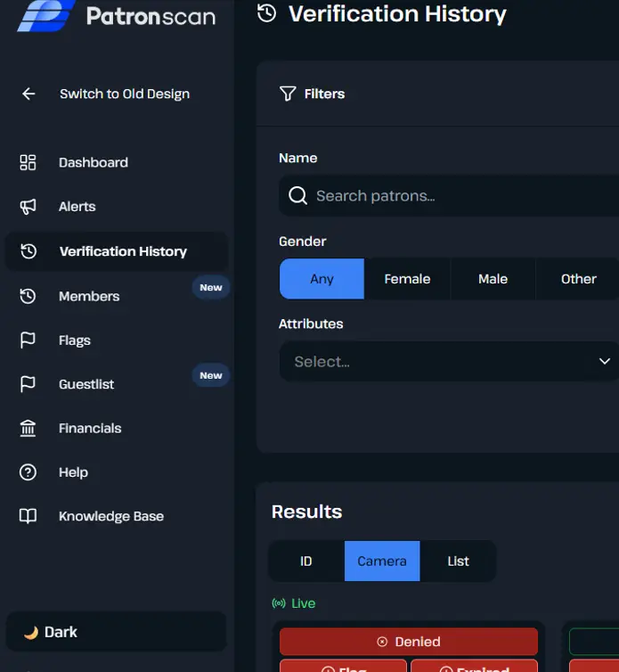
Task: Click the Members history icon
Action: click(x=28, y=296)
